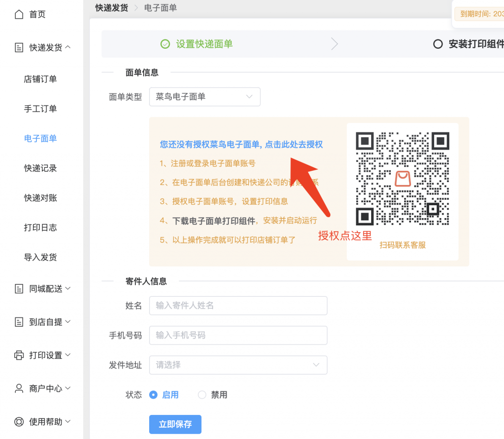Open the 发件地址 dropdown
Viewport: 504px width, 439px height.
click(238, 365)
